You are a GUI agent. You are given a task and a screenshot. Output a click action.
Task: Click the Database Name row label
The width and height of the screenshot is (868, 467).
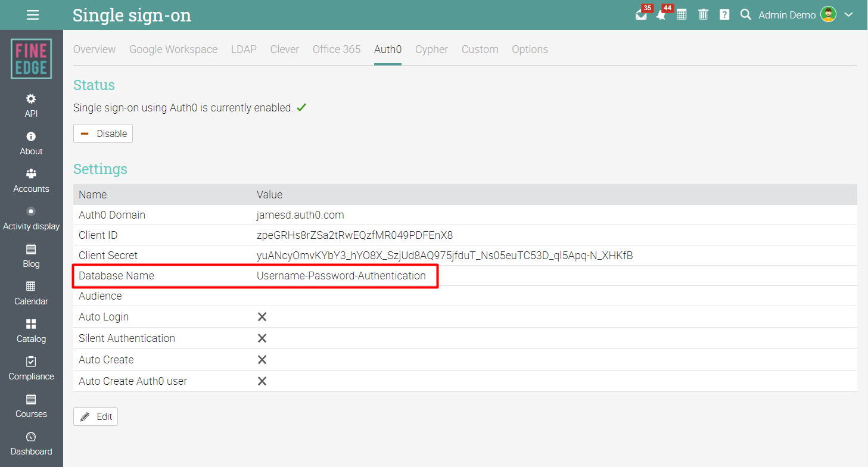[x=116, y=276]
